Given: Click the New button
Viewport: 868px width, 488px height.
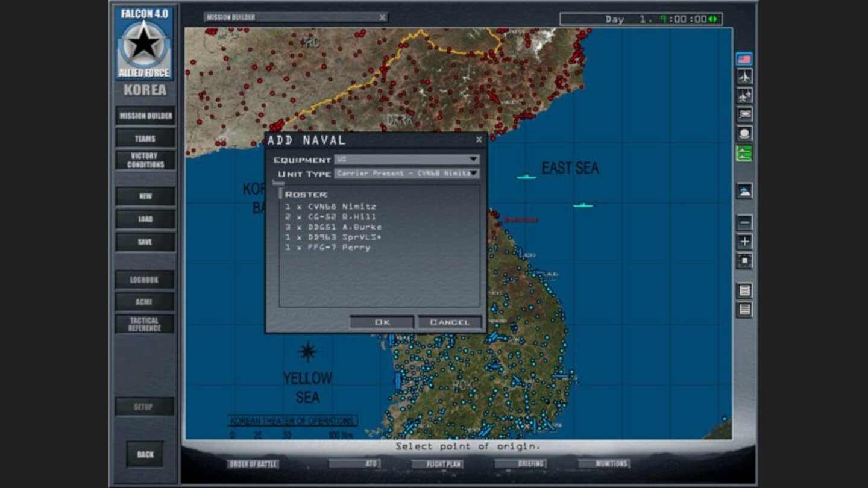Looking at the screenshot, I should pos(145,196).
